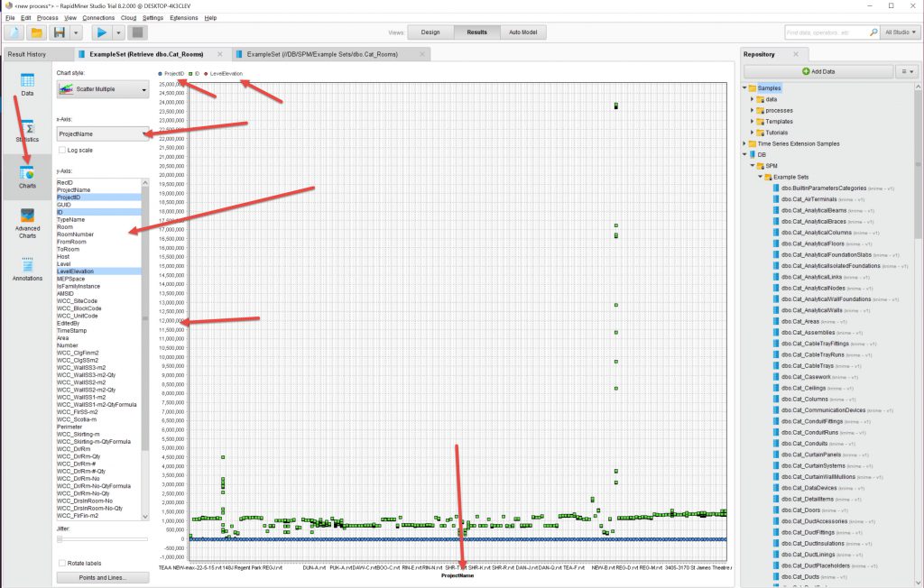
Task: Run the process with the play button
Action: (102, 32)
